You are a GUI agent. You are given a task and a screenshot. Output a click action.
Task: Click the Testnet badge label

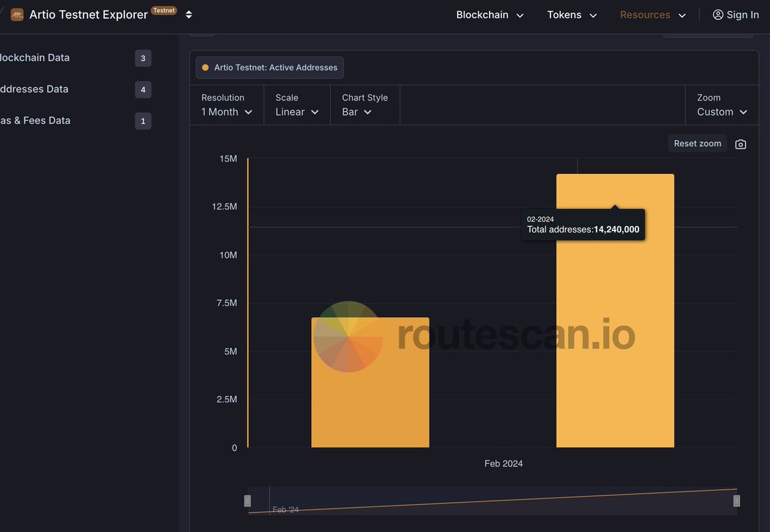coord(164,10)
